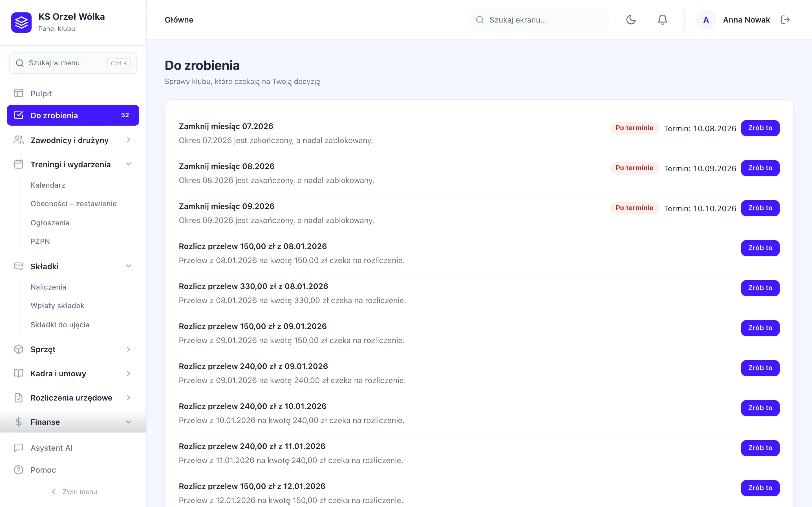Image resolution: width=812 pixels, height=507 pixels.
Task: Collapse sidebar with Zwiń menu
Action: 74,492
